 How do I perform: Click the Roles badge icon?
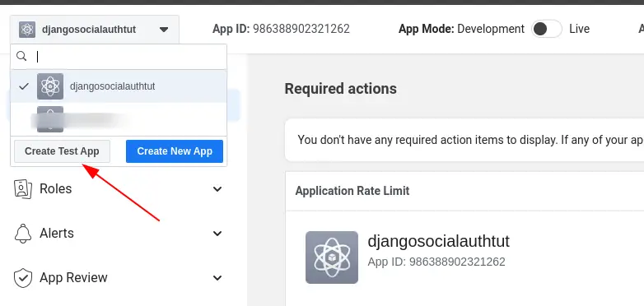[x=23, y=188]
